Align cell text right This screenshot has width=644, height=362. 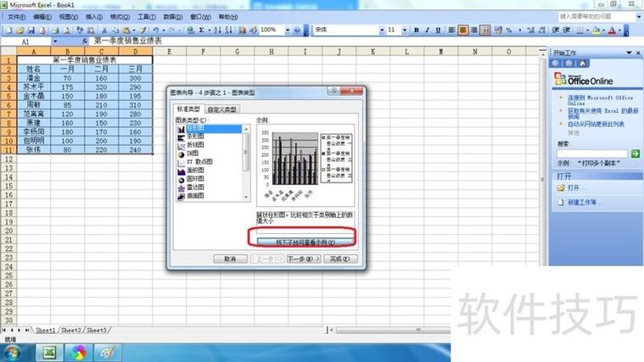coord(473,30)
